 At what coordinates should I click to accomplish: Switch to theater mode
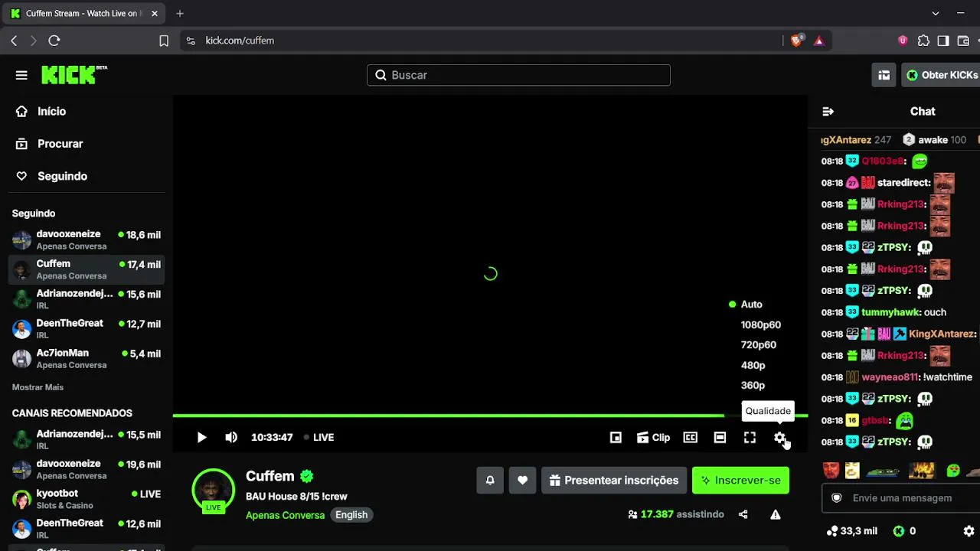[x=720, y=437]
